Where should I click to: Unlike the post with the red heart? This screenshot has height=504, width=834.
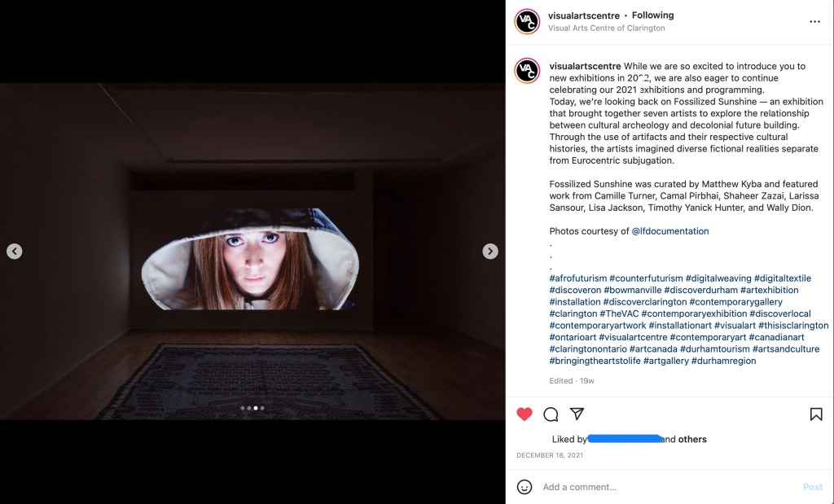(525, 414)
